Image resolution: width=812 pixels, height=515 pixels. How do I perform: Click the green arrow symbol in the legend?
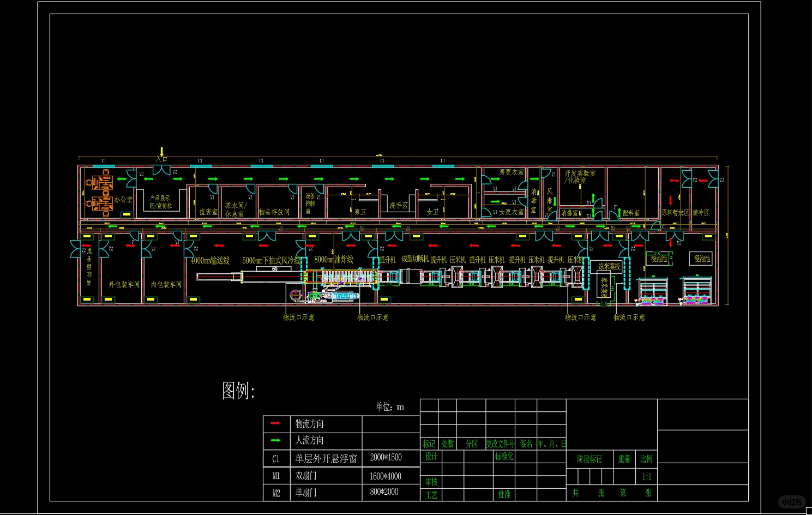[x=275, y=440]
